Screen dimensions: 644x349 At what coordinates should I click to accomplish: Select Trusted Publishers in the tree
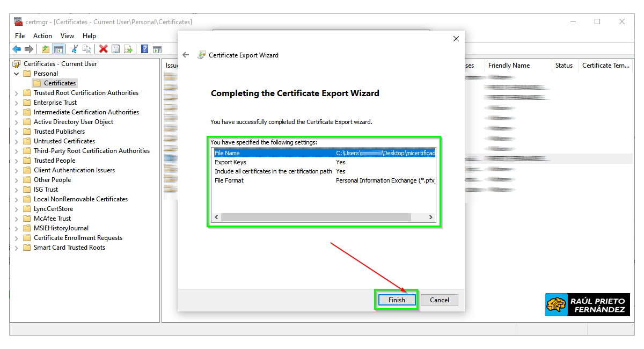coord(59,132)
